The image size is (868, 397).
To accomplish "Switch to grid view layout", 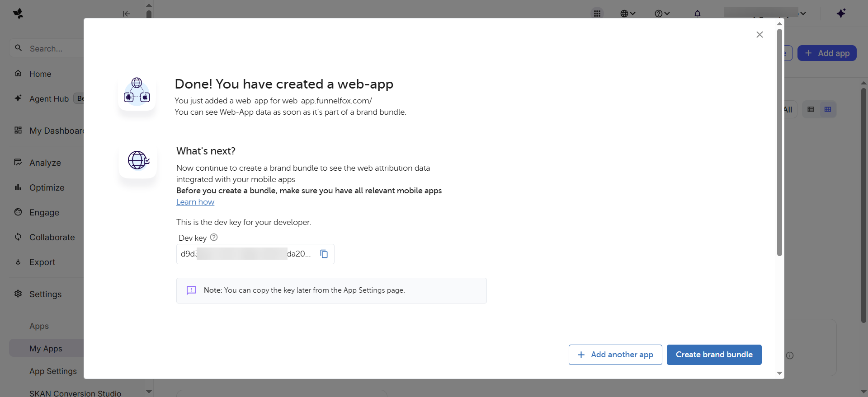I will click(828, 109).
